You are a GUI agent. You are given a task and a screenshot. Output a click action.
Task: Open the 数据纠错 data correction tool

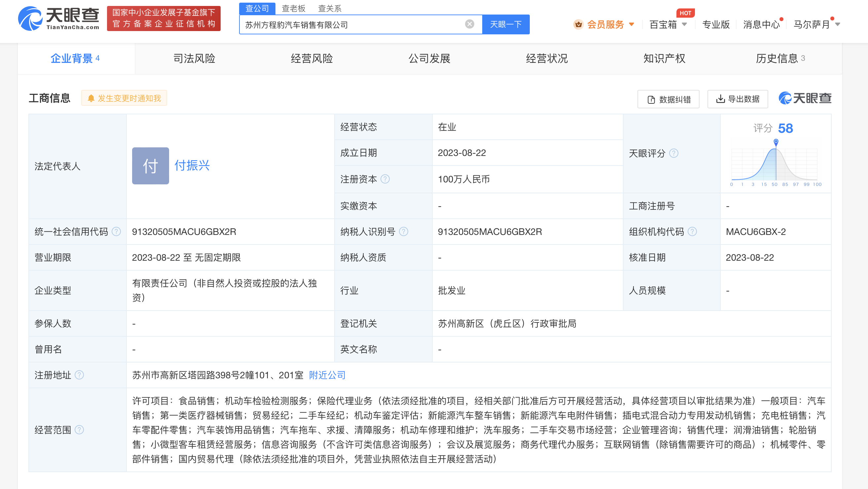pyautogui.click(x=668, y=99)
